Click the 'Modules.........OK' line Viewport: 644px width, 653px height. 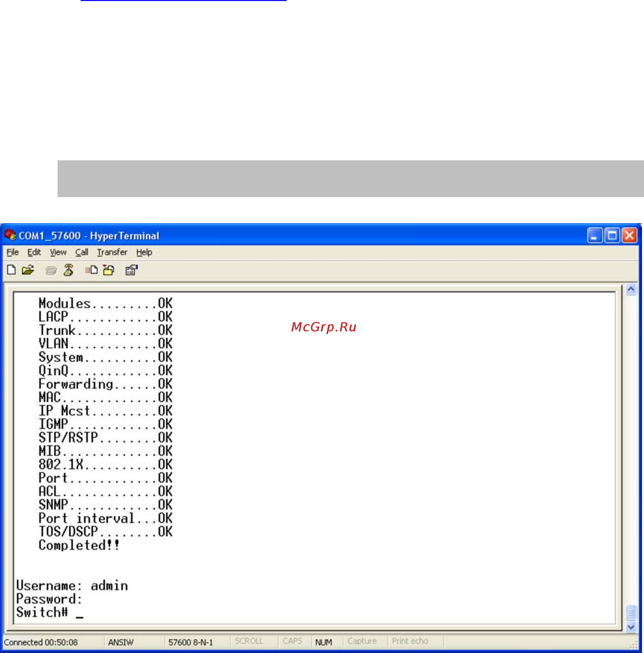pyautogui.click(x=105, y=303)
